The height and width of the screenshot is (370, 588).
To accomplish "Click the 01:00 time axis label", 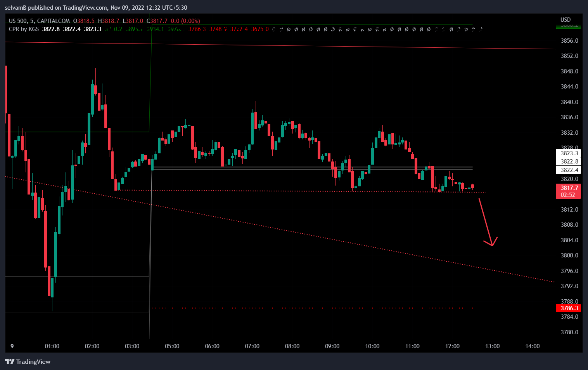I will click(x=52, y=346).
